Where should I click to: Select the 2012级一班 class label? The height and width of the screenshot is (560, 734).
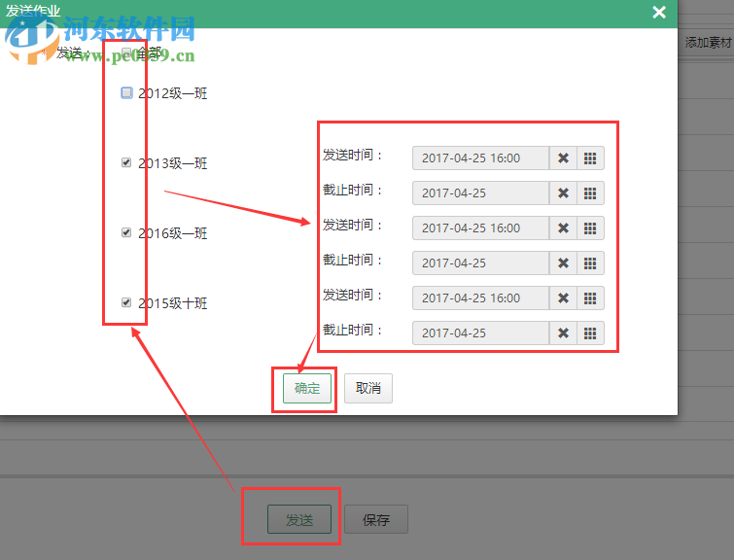[x=173, y=93]
